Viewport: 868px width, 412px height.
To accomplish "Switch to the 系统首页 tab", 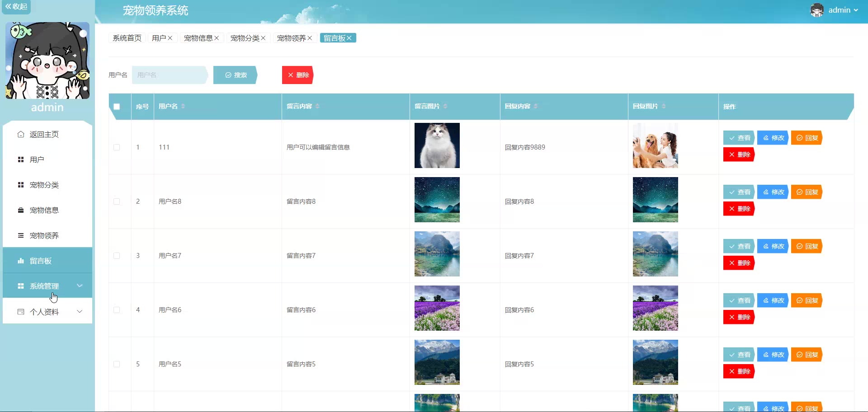I will (127, 38).
